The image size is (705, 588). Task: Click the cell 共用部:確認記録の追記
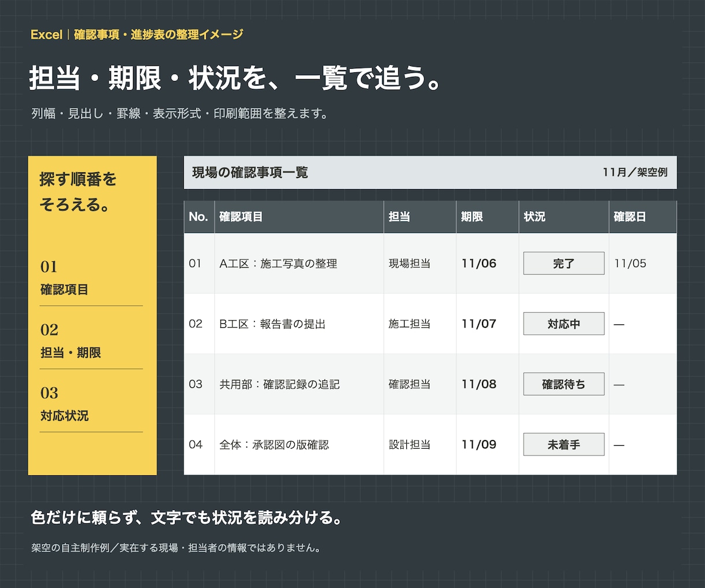pyautogui.click(x=299, y=384)
